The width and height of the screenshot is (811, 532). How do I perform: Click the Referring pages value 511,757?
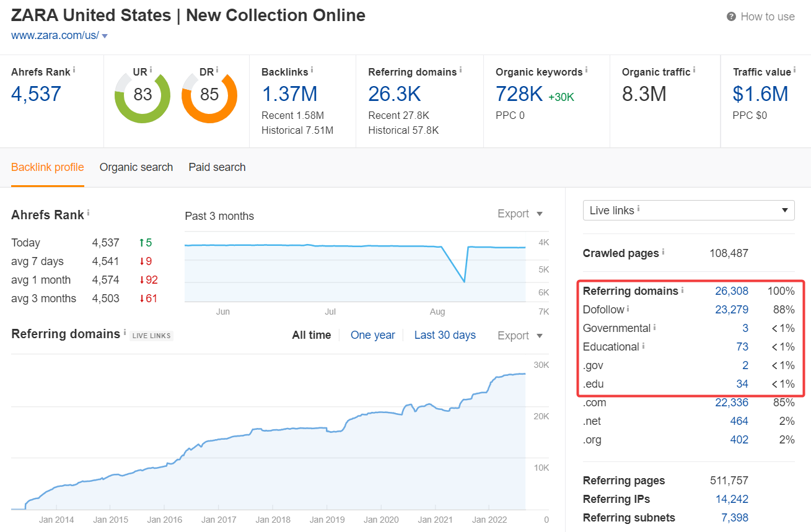(729, 481)
